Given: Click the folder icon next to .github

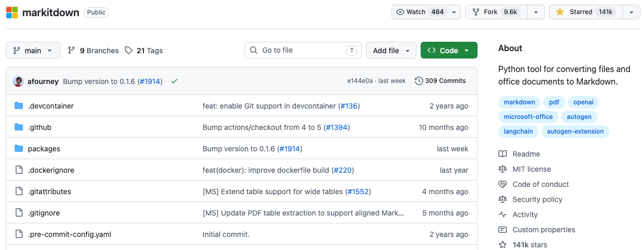Looking at the screenshot, I should click(19, 127).
